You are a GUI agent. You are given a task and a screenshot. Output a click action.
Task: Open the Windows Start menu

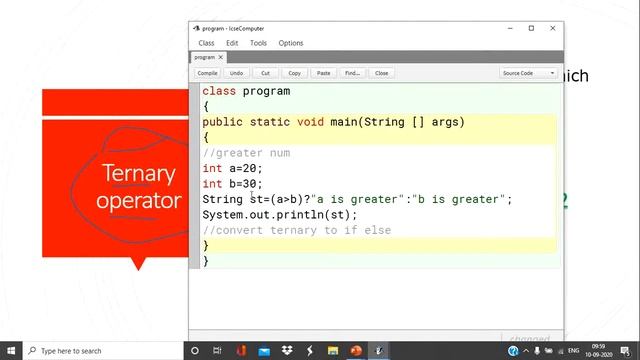point(11,351)
